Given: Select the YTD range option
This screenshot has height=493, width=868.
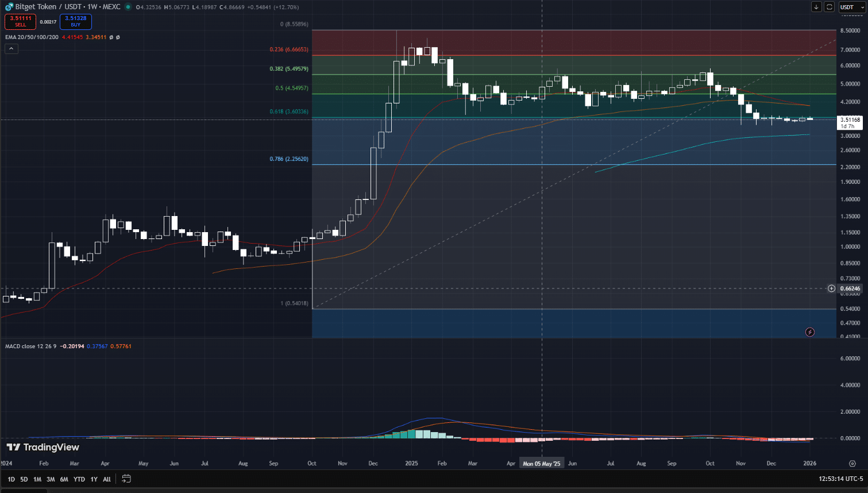Looking at the screenshot, I should pyautogui.click(x=79, y=479).
